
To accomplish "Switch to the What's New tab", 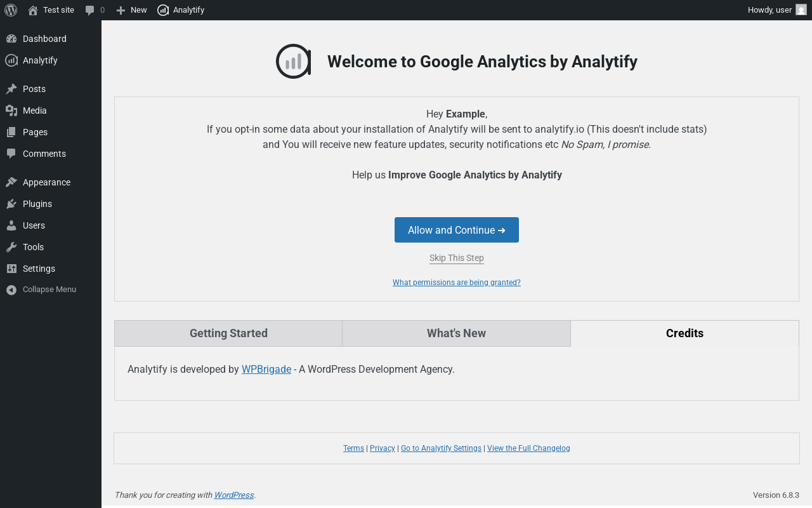I will tap(456, 333).
